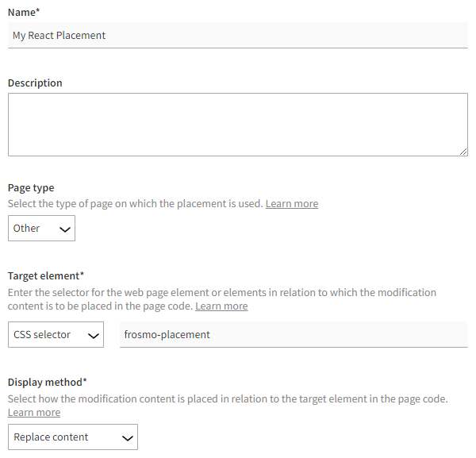
Task: Follow Learn more link under Display method
Action: point(34,413)
